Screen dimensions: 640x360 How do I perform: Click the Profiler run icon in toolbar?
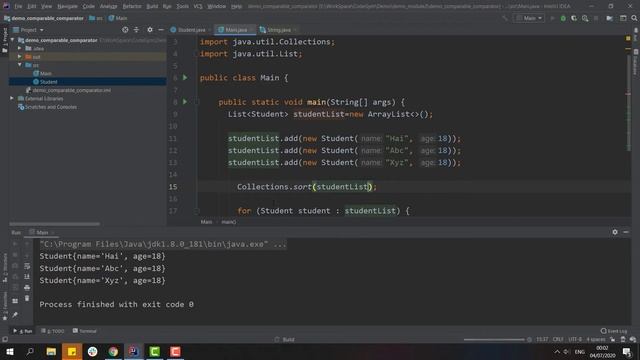[585, 18]
